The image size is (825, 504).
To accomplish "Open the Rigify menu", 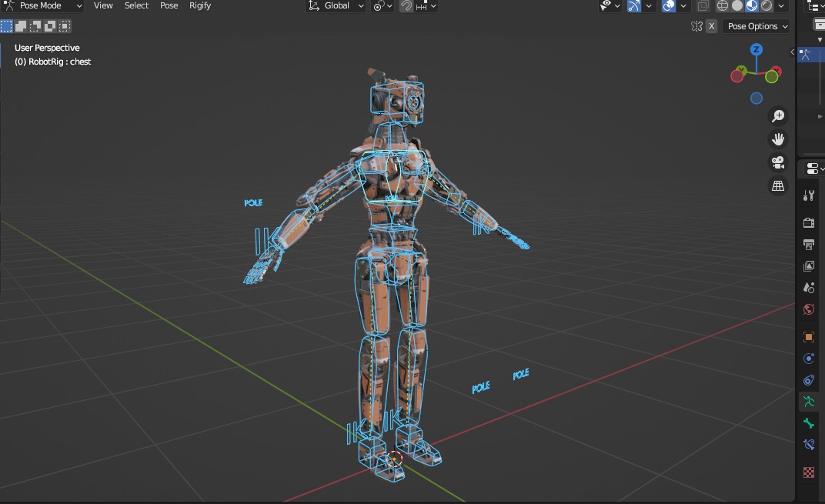I will point(200,6).
